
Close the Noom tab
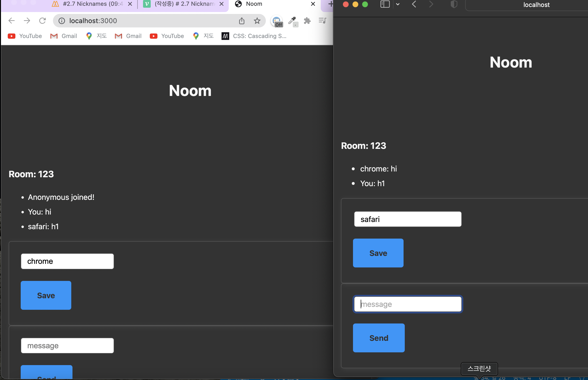313,4
